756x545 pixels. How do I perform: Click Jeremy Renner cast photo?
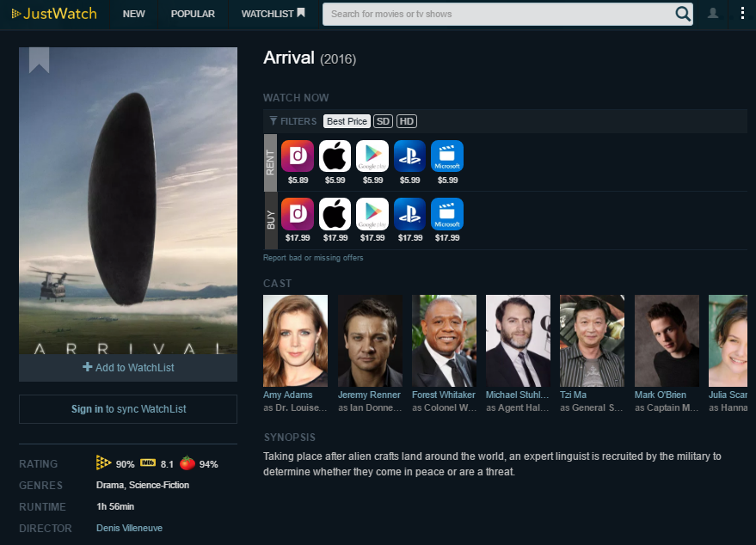coord(371,340)
